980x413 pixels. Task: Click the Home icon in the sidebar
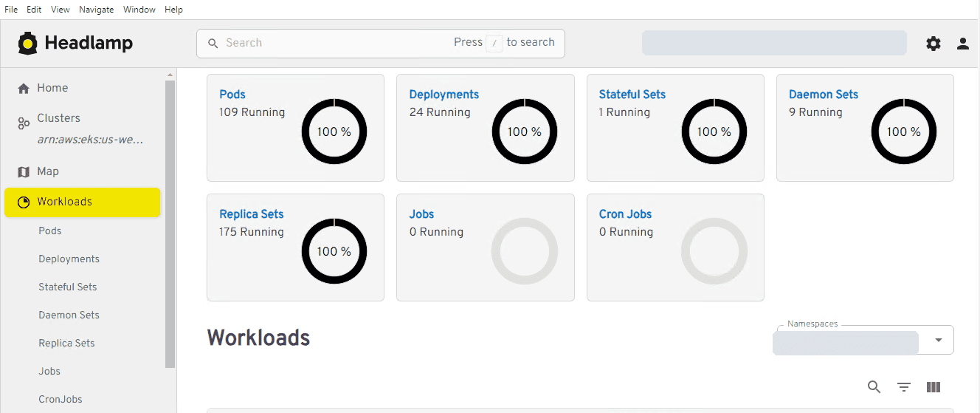coord(24,88)
